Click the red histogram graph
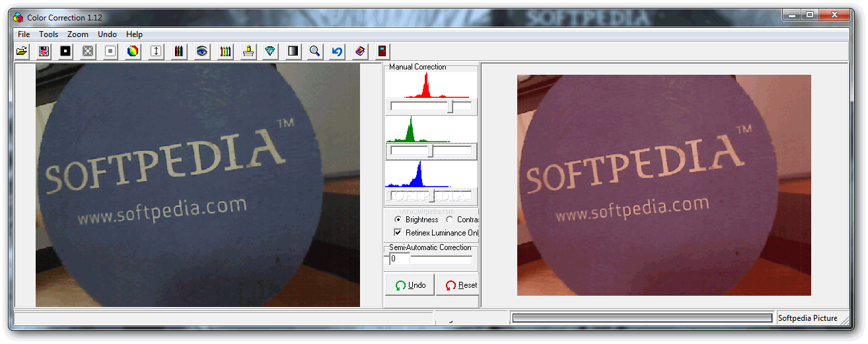The width and height of the screenshot is (868, 344). 431,85
